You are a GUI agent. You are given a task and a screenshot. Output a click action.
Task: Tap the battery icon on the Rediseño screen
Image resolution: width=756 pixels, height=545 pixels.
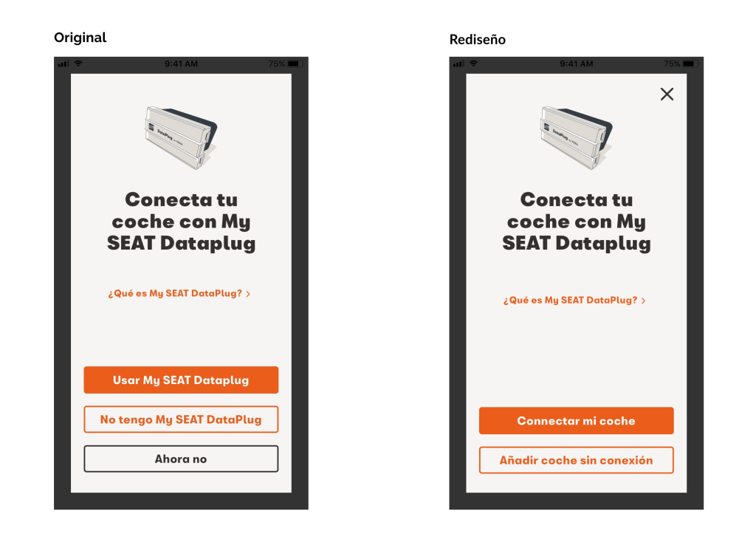pos(690,64)
